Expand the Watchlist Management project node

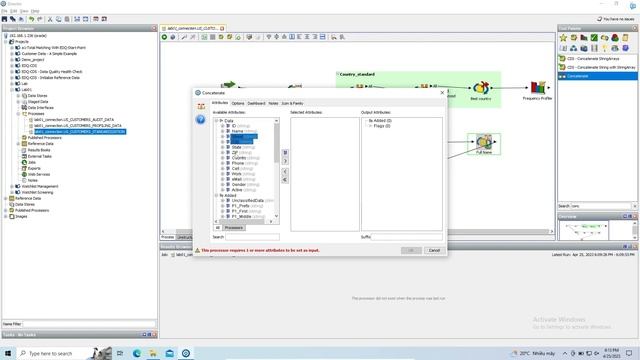click(12, 186)
